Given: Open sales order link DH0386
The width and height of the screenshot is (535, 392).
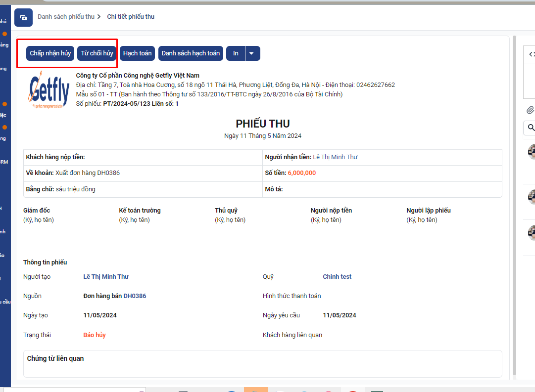Looking at the screenshot, I should (x=135, y=296).
